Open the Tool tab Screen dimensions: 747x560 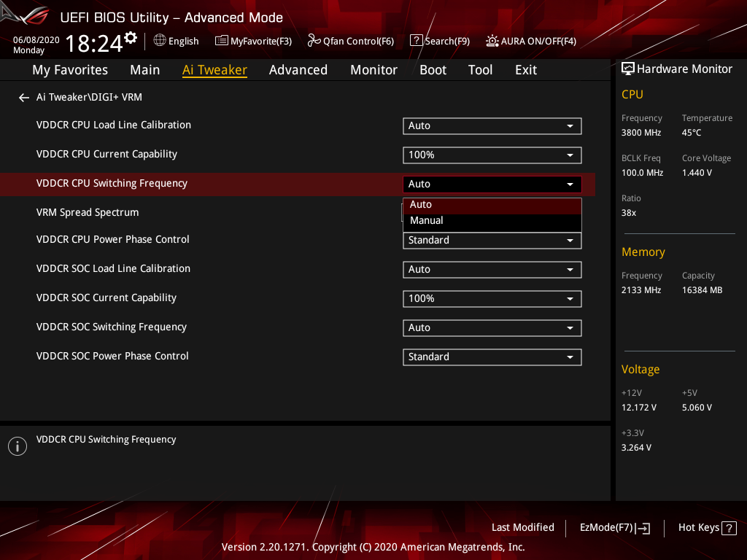click(480, 70)
